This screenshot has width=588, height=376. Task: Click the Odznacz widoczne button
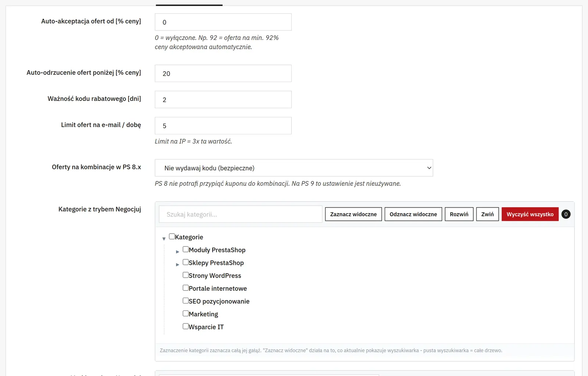[413, 214]
